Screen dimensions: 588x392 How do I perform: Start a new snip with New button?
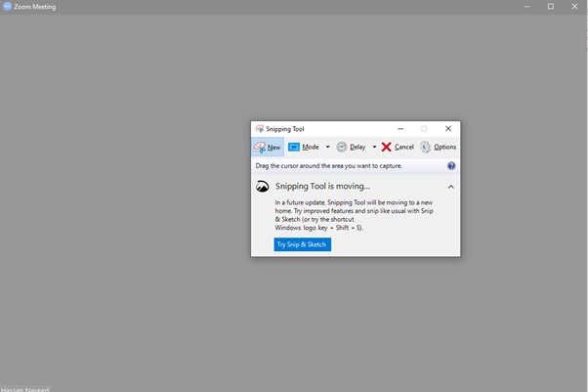point(268,147)
